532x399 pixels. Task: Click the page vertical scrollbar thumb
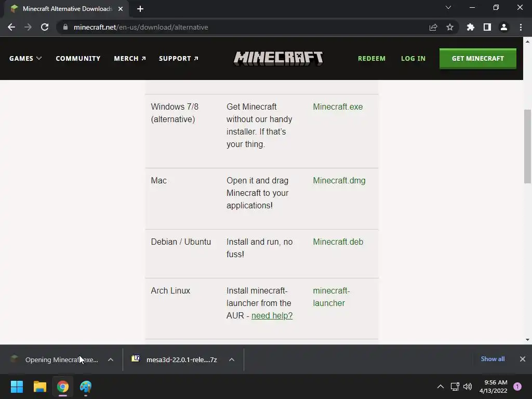tap(527, 146)
